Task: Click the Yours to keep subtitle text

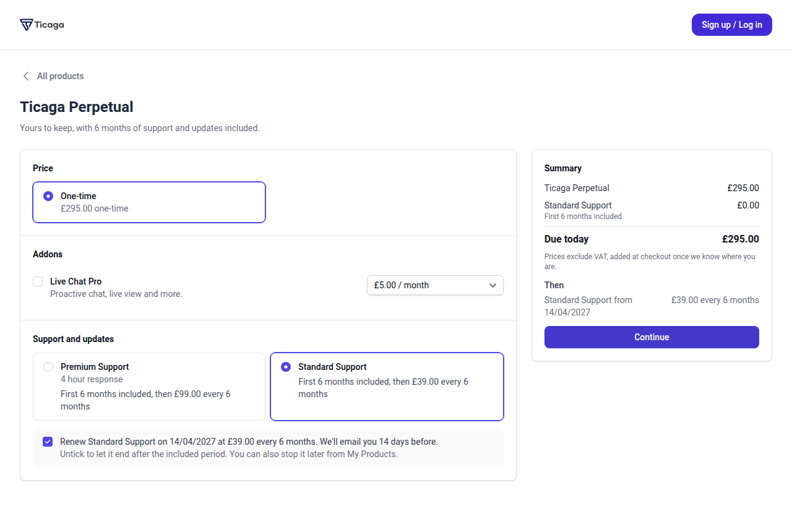Action: pyautogui.click(x=140, y=128)
